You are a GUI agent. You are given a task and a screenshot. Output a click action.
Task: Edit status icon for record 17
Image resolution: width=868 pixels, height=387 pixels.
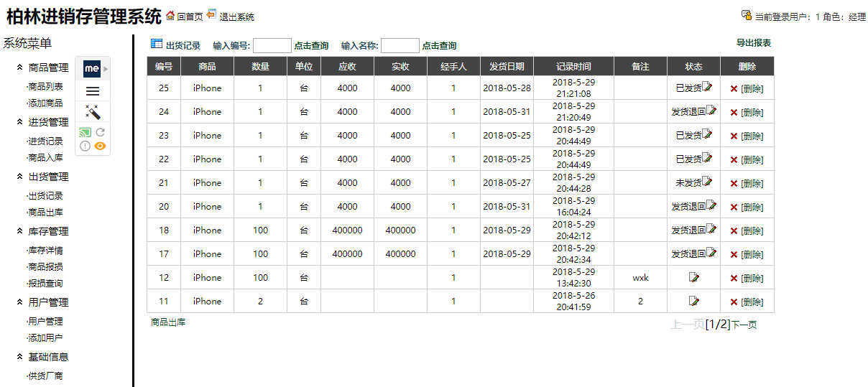click(711, 253)
